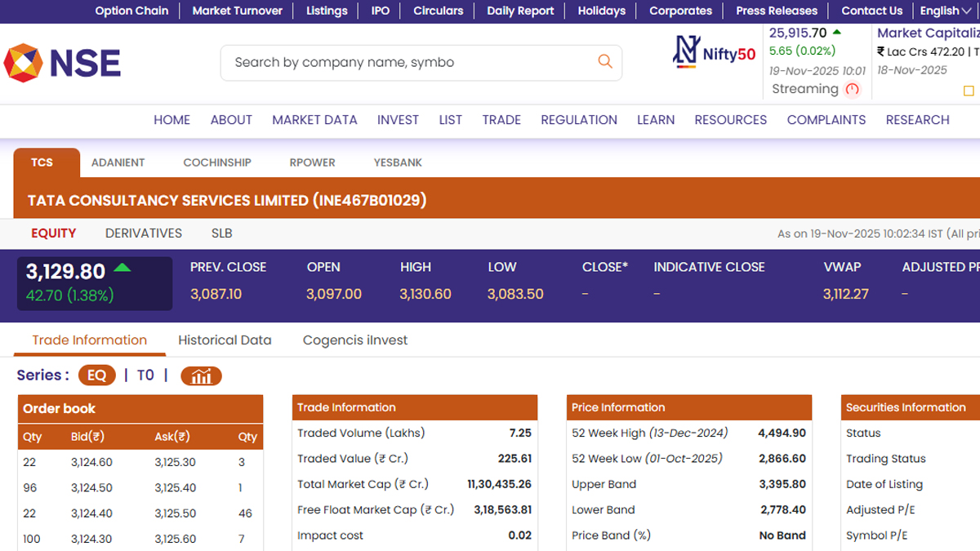The width and height of the screenshot is (980, 551).
Task: Select the T0 series option
Action: [145, 375]
